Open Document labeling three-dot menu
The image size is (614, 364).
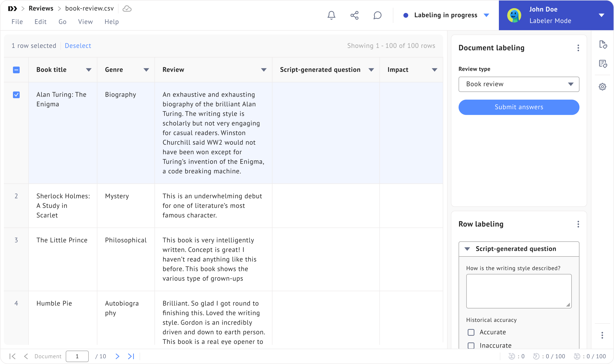click(x=578, y=48)
